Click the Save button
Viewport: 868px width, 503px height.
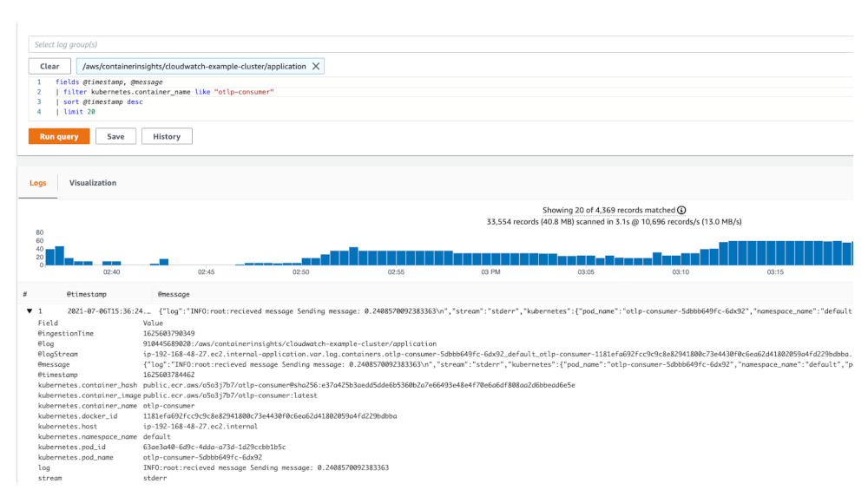tap(115, 136)
